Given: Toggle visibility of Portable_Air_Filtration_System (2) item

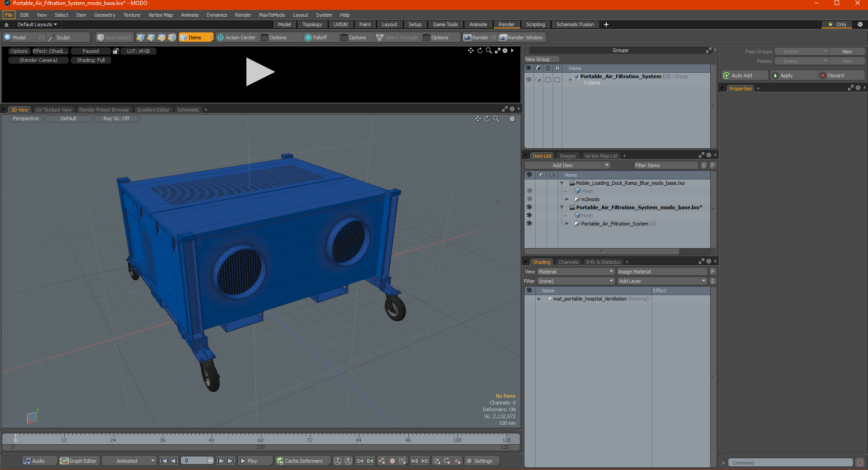Looking at the screenshot, I should tap(529, 224).
